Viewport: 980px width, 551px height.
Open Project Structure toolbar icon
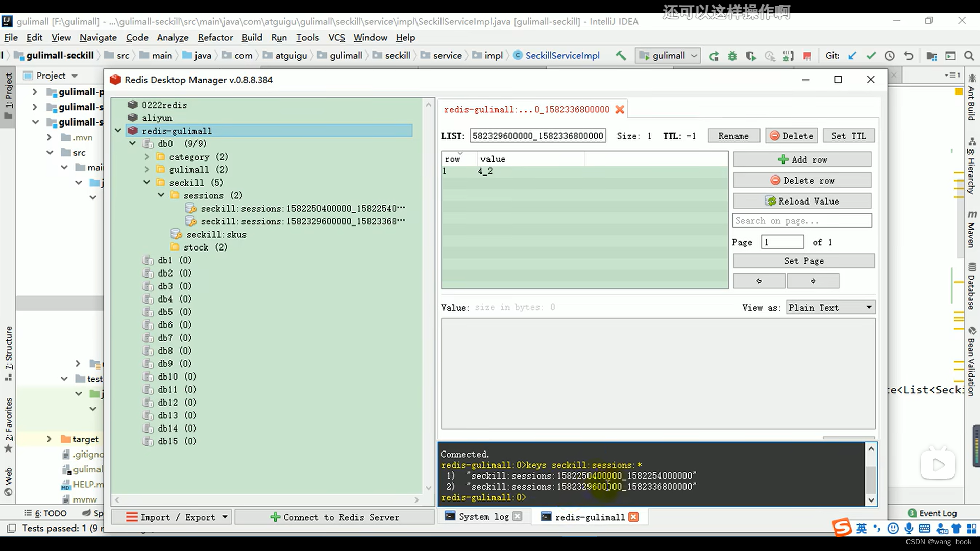tap(932, 56)
